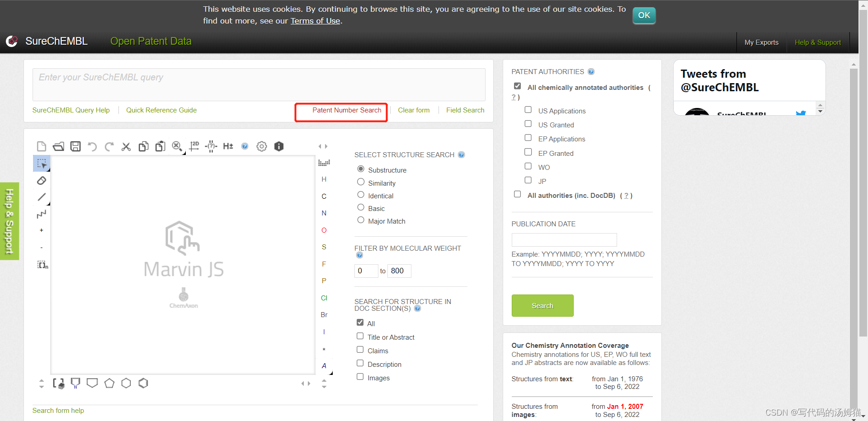The width and height of the screenshot is (868, 421).
Task: Click the New document icon in Marvin JS
Action: tap(42, 146)
